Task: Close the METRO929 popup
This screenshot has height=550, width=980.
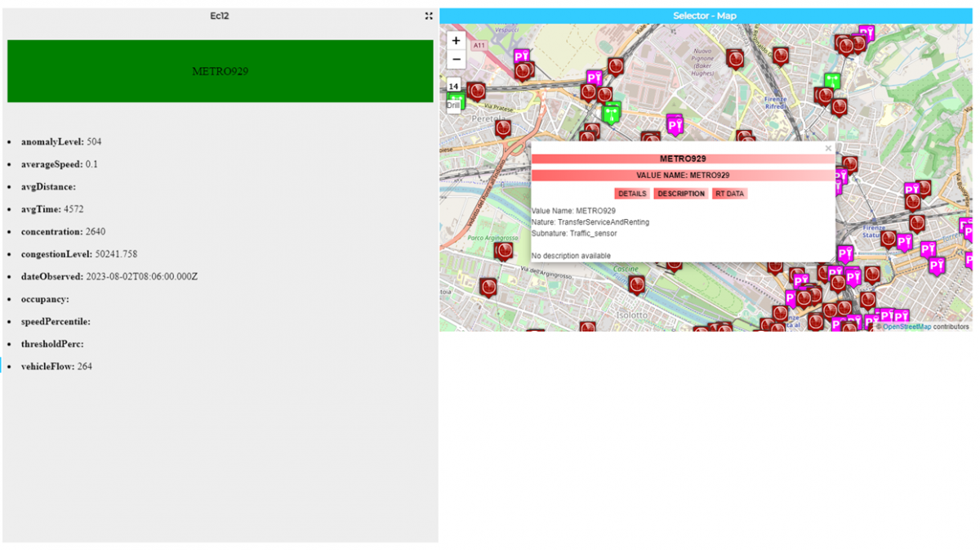Action: click(828, 149)
